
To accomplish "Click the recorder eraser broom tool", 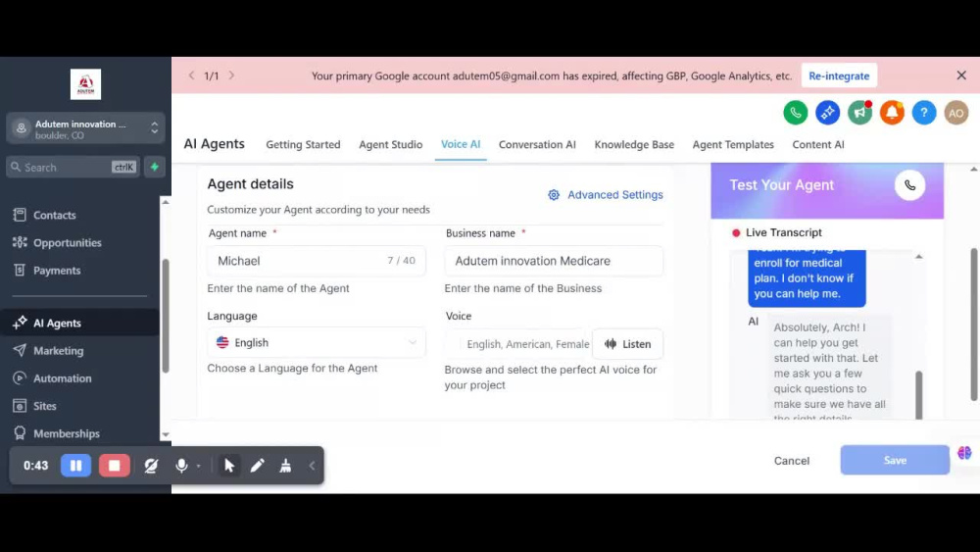I will [x=285, y=465].
